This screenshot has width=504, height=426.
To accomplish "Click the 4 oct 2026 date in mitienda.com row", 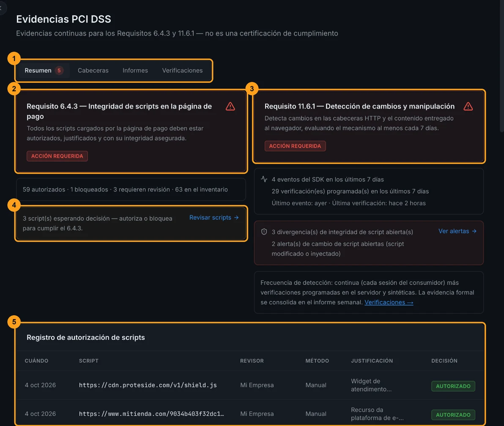I will (x=40, y=414).
